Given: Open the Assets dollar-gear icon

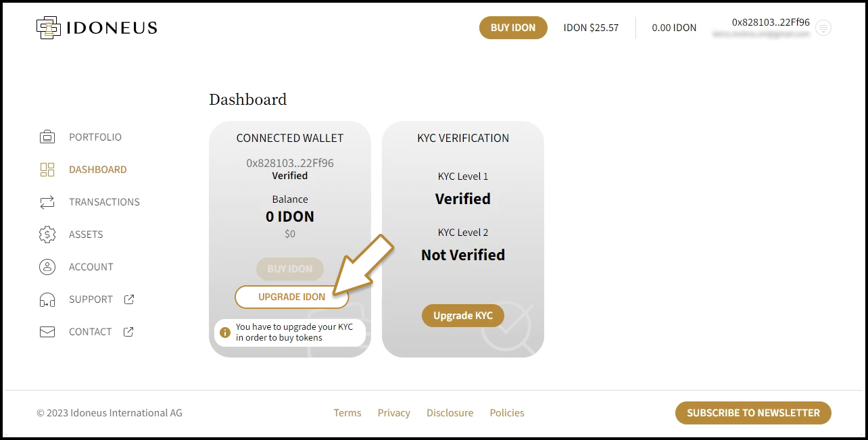Looking at the screenshot, I should (47, 235).
